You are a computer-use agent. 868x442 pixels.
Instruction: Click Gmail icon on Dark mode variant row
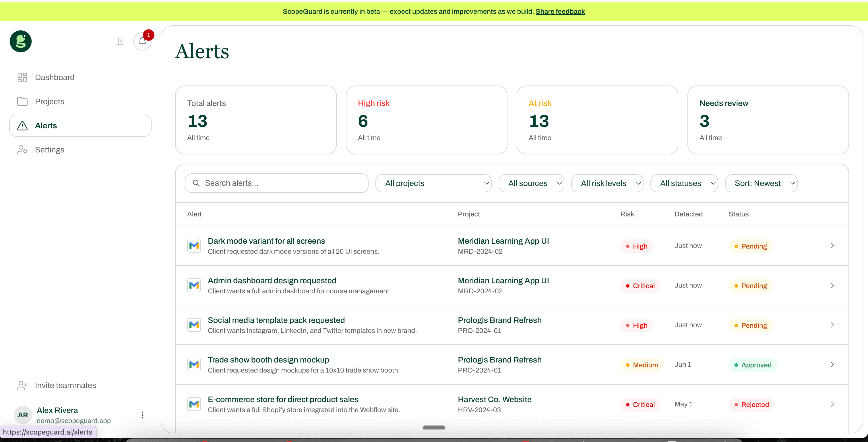[194, 246]
